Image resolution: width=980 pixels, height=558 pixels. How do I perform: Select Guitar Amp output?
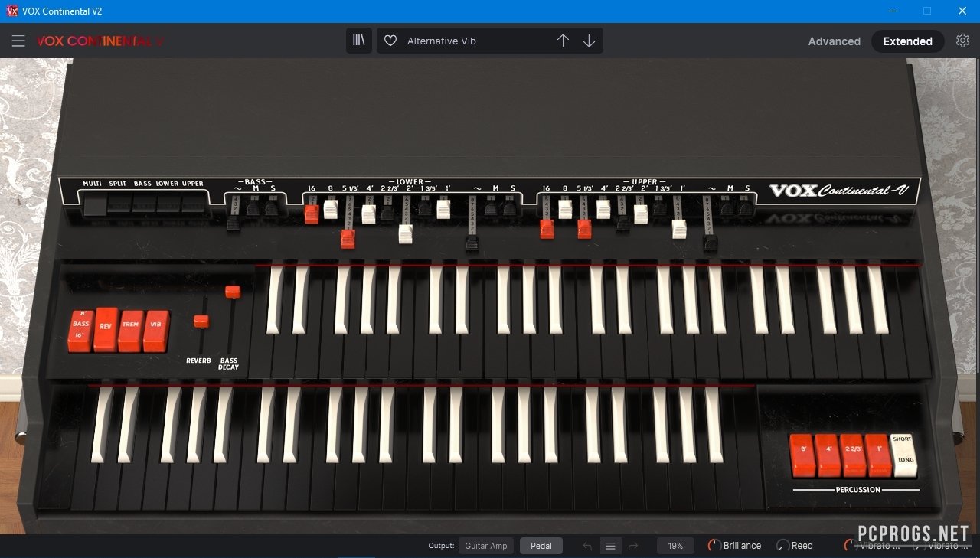click(x=486, y=546)
